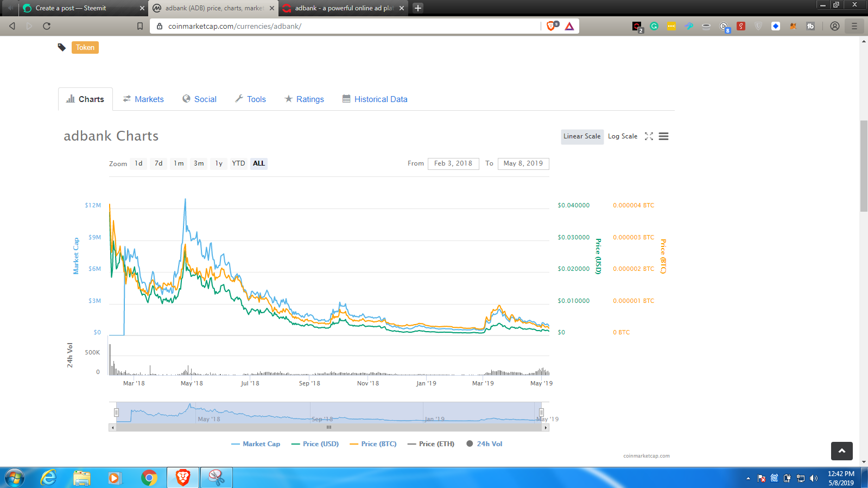Screen dimensions: 868x488
Task: Open the grey shield extension icon
Action: 758,26
